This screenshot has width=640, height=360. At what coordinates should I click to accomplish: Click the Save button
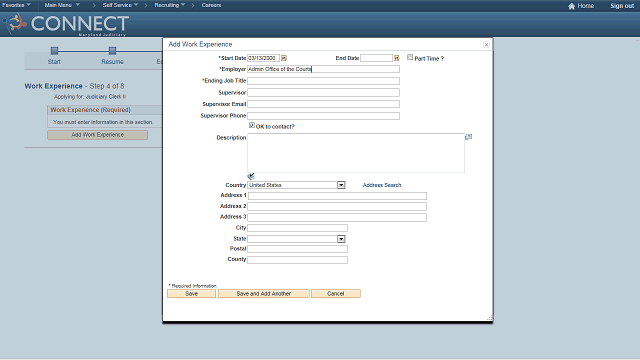click(191, 294)
